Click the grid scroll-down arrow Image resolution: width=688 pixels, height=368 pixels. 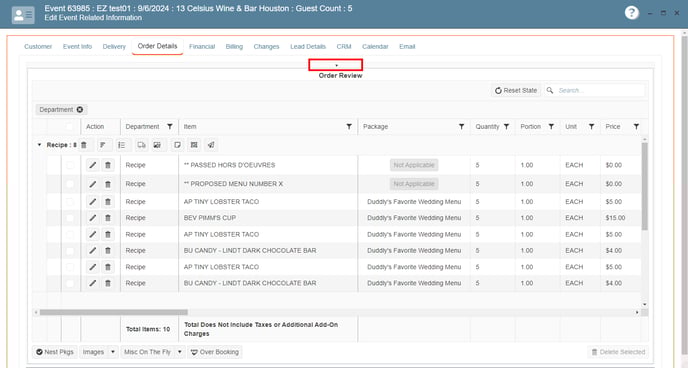pos(645,304)
